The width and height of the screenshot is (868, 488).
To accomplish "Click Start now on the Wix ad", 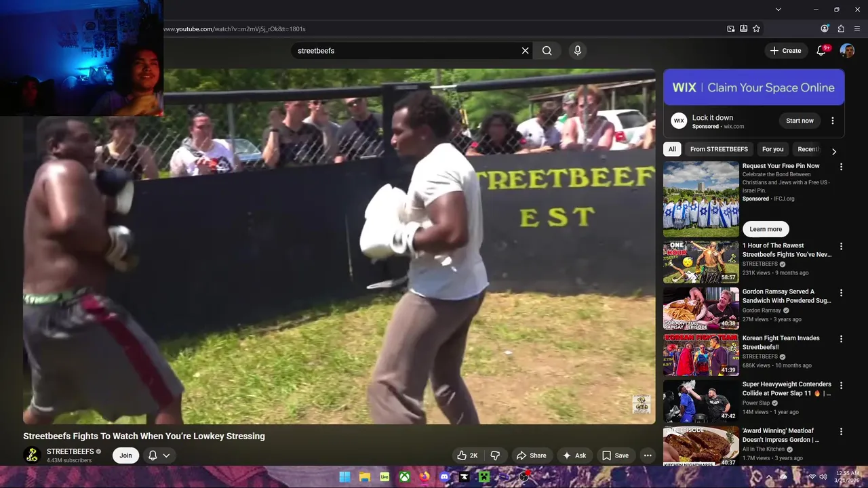I will pos(800,121).
